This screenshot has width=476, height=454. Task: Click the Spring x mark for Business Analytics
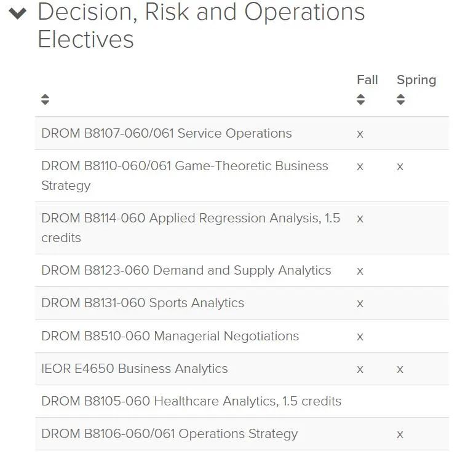(x=400, y=369)
